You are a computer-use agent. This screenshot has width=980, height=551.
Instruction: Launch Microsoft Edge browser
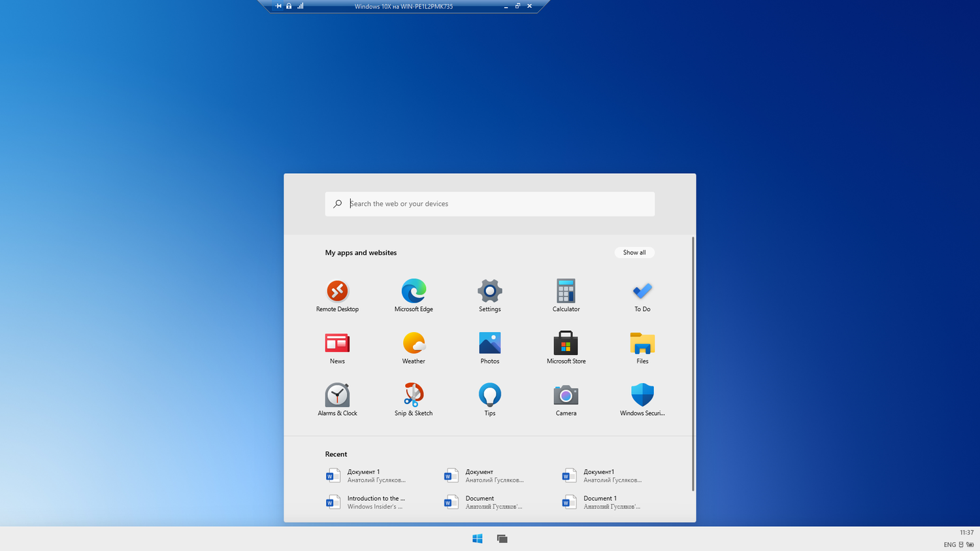click(414, 295)
